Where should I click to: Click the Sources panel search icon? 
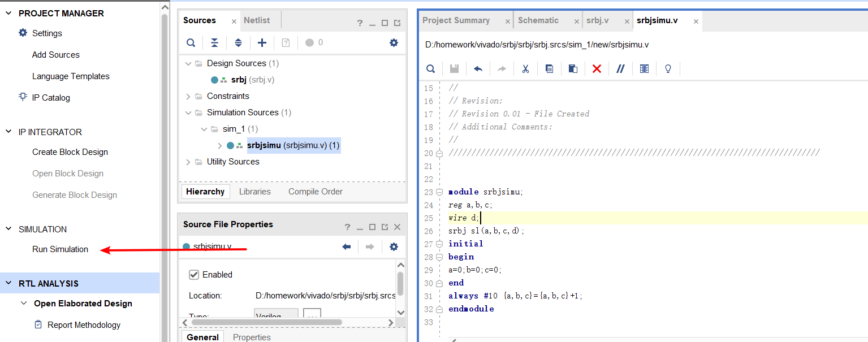point(191,42)
